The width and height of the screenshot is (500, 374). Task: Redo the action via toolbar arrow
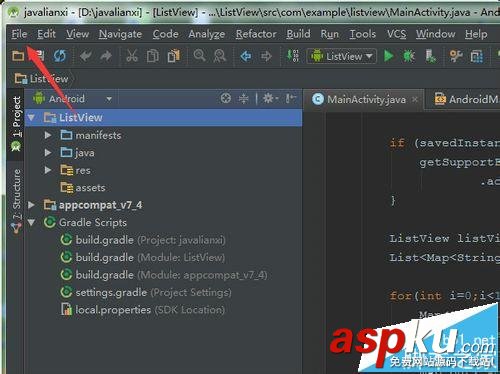click(x=106, y=56)
